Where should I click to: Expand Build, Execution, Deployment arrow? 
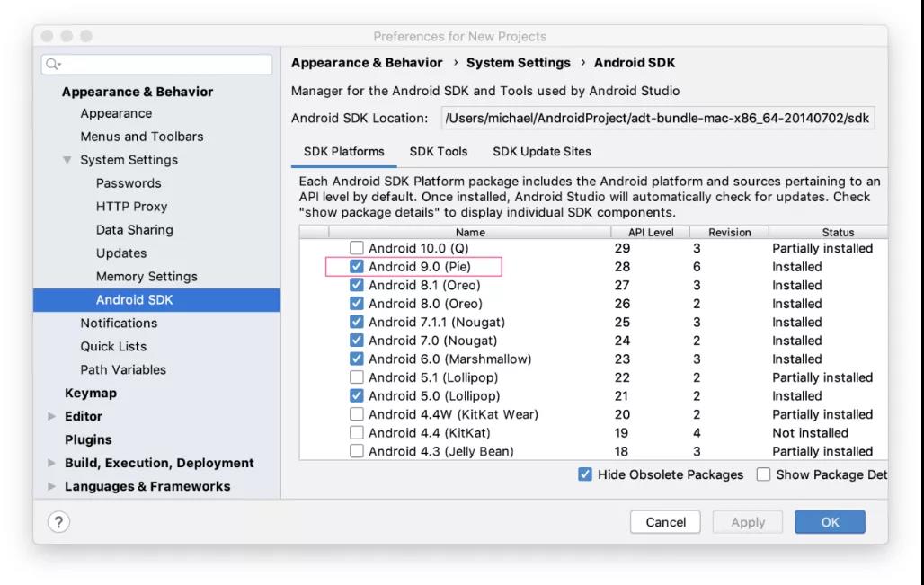click(x=52, y=463)
